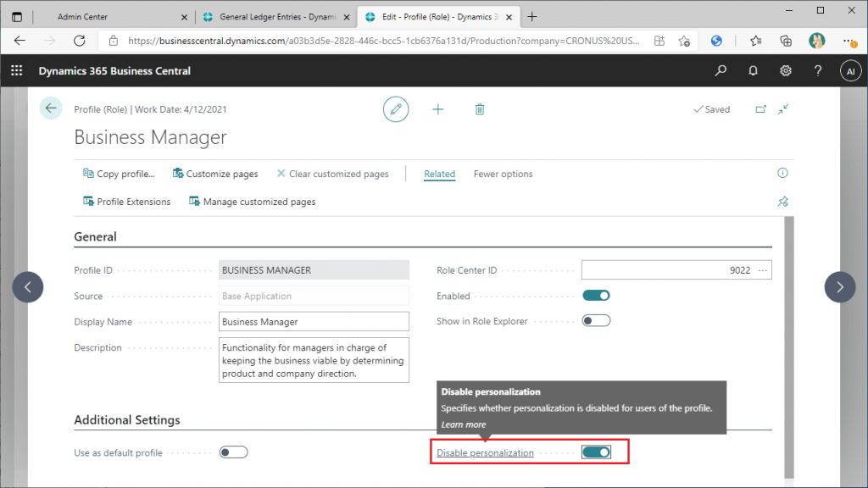Viewport: 868px width, 488px height.
Task: Click Fewer options in the action bar
Action: (503, 174)
